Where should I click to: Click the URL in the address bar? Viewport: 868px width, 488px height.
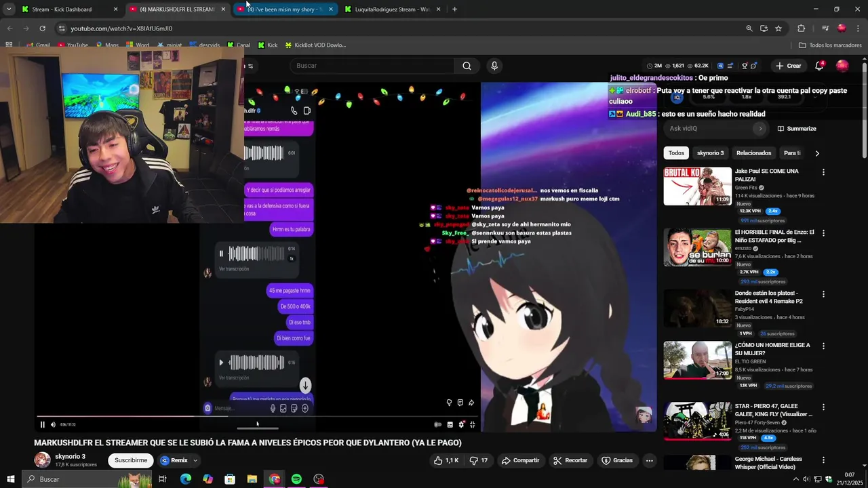point(121,28)
